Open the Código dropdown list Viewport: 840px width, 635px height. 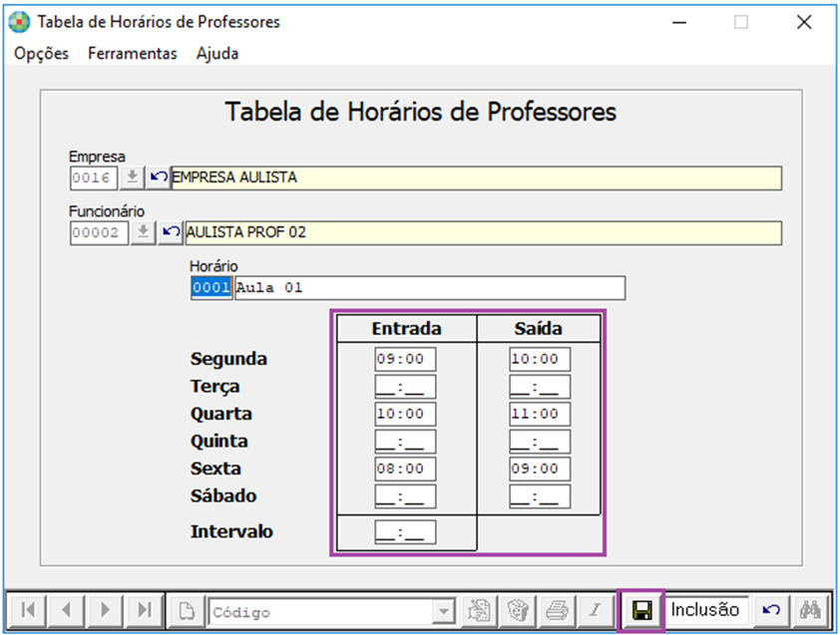[444, 611]
